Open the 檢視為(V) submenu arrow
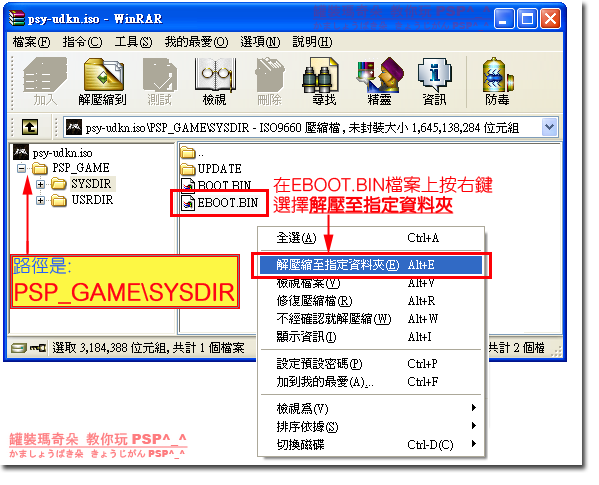This screenshot has width=599, height=485. coord(474,408)
